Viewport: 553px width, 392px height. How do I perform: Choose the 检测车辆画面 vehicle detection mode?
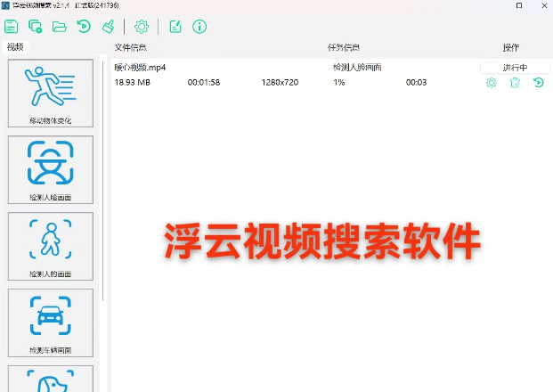click(51, 323)
